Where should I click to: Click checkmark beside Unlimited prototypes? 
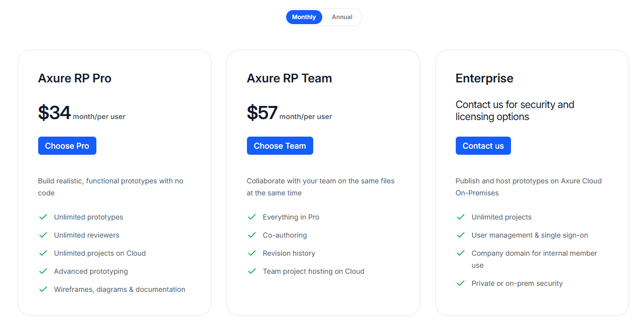coord(43,217)
